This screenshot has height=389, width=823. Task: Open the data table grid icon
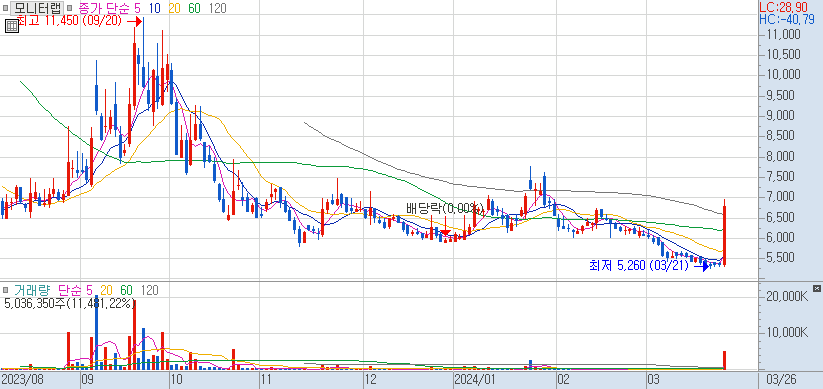[12, 26]
